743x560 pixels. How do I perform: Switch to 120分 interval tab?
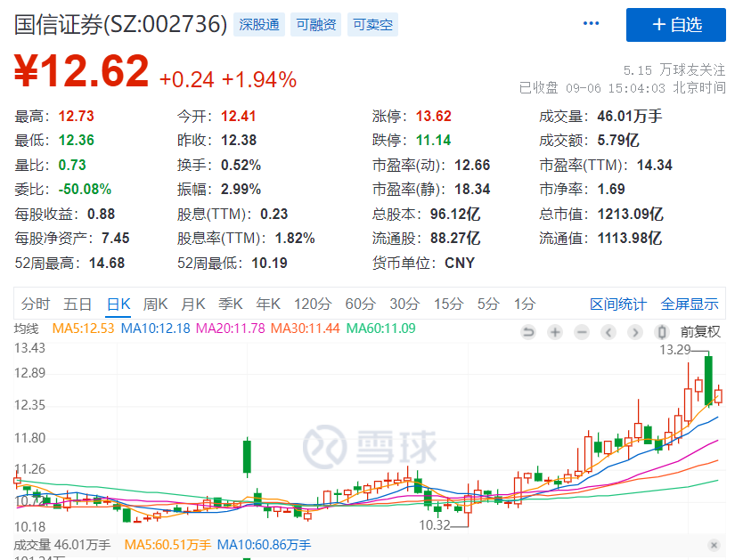(313, 304)
